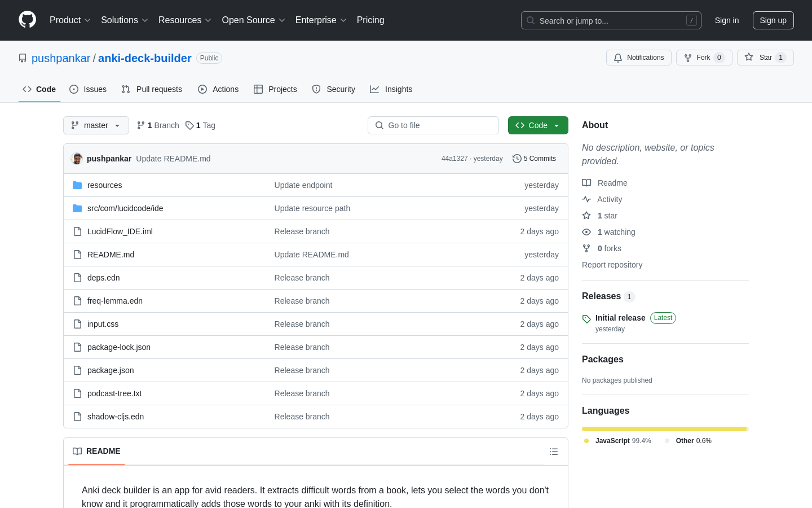
Task: Expand the Solutions menu
Action: [125, 20]
